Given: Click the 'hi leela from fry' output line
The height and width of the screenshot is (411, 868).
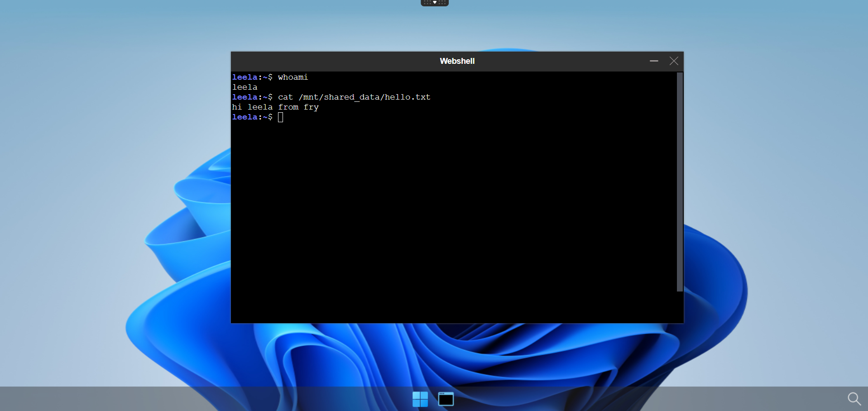Looking at the screenshot, I should click(x=275, y=107).
